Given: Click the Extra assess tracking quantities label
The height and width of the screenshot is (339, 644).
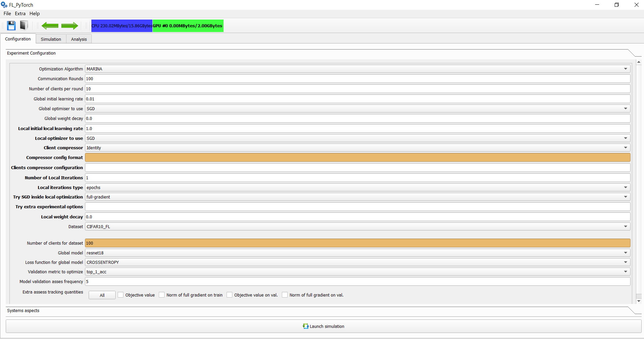Looking at the screenshot, I should [x=53, y=292].
